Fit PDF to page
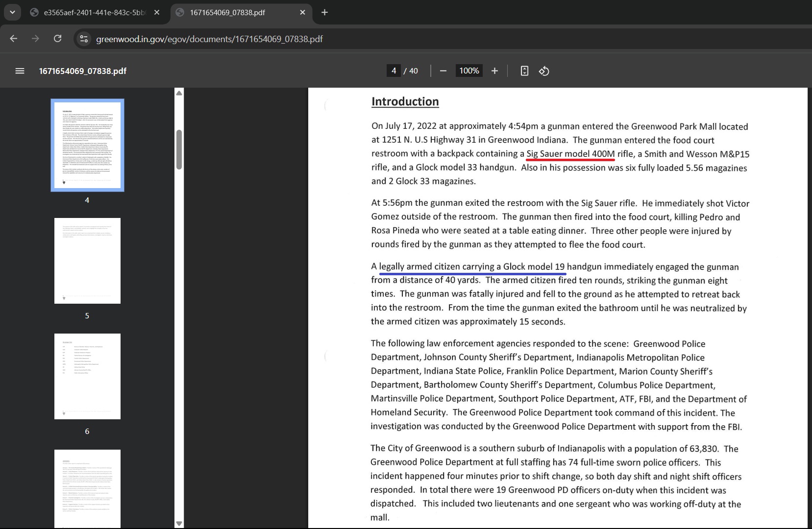The image size is (812, 529). click(x=524, y=71)
